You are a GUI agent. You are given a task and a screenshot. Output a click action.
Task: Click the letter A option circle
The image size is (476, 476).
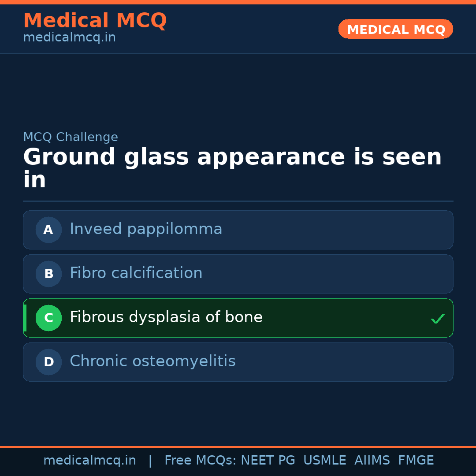click(x=48, y=230)
